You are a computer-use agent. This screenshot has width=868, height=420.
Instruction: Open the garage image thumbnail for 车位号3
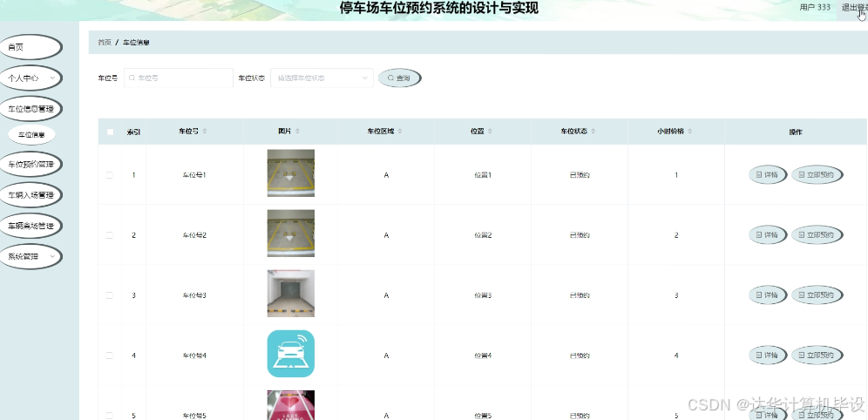point(290,294)
